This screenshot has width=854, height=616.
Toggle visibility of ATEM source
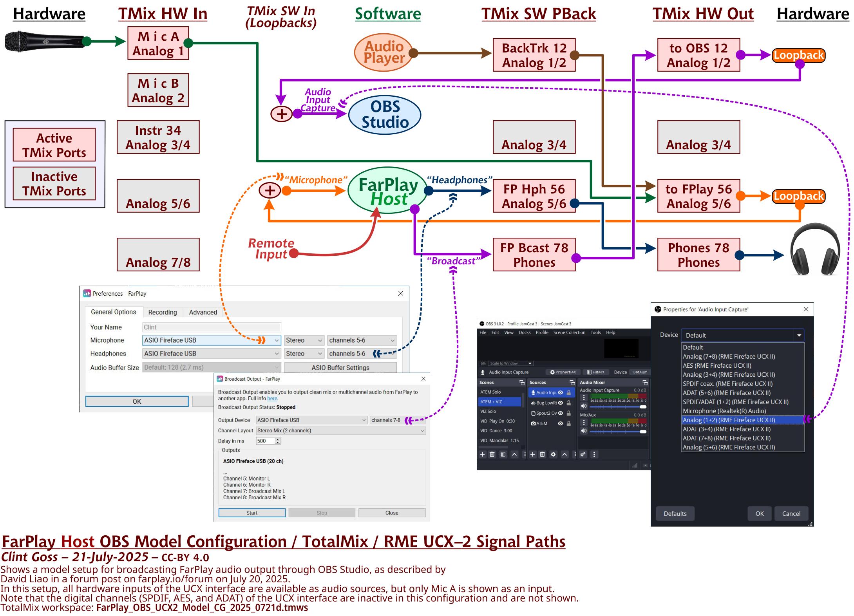coord(561,424)
